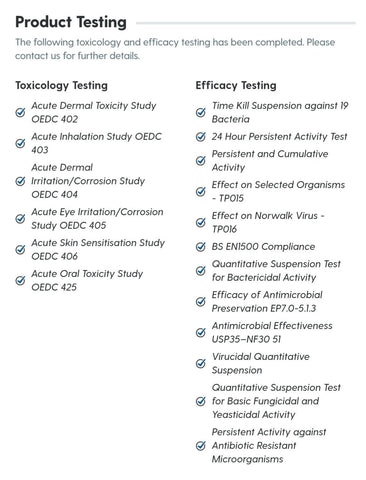Click Efficacy of Antimicrobial Preservation EP7.0-5.1.3 text
This screenshot has width=366, height=480.
point(267,301)
